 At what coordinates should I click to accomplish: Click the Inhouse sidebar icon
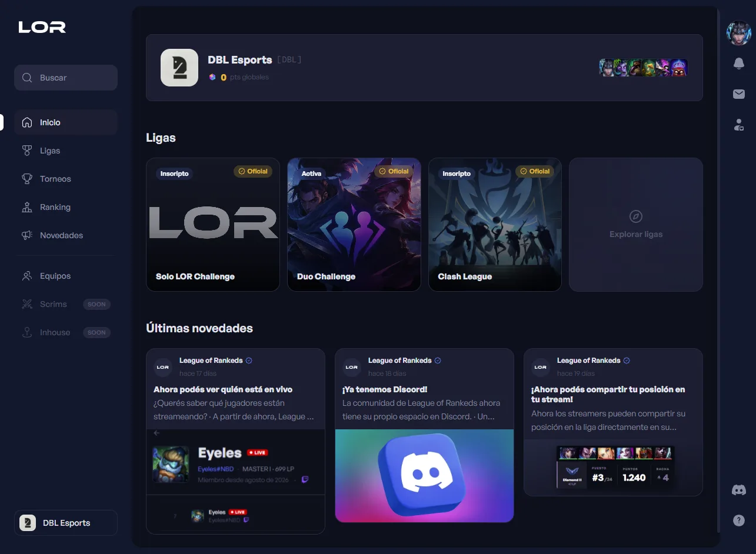point(27,332)
